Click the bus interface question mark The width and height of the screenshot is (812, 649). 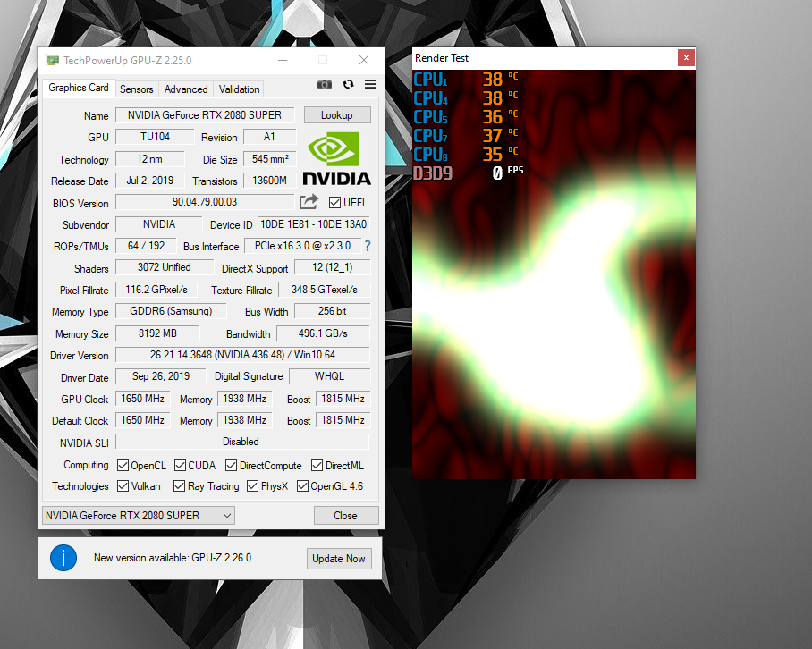(x=368, y=246)
